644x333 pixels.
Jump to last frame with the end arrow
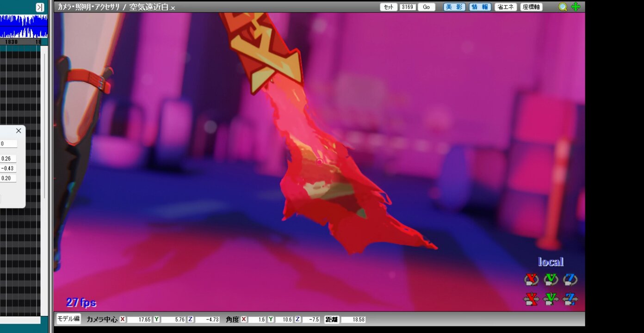(x=40, y=7)
